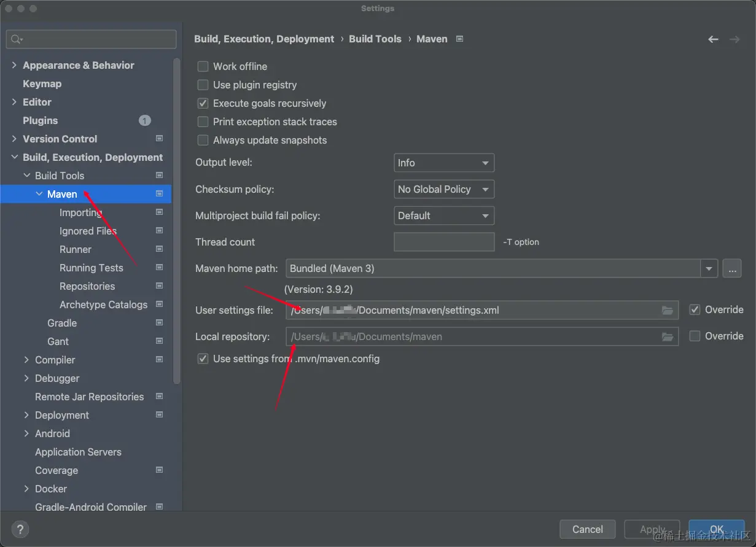The height and width of the screenshot is (547, 756).
Task: Click the forward navigation arrow icon
Action: [x=735, y=39]
